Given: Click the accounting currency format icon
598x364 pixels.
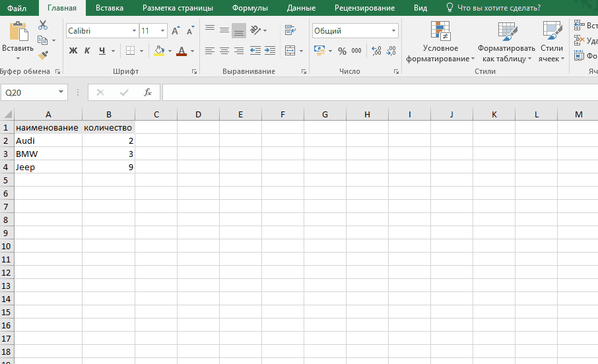Looking at the screenshot, I should pyautogui.click(x=319, y=50).
